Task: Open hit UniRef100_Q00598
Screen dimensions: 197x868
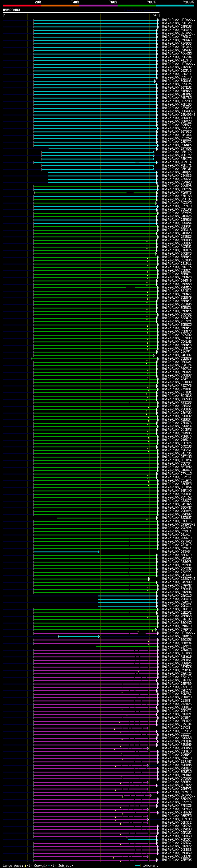Action: [x=177, y=186]
